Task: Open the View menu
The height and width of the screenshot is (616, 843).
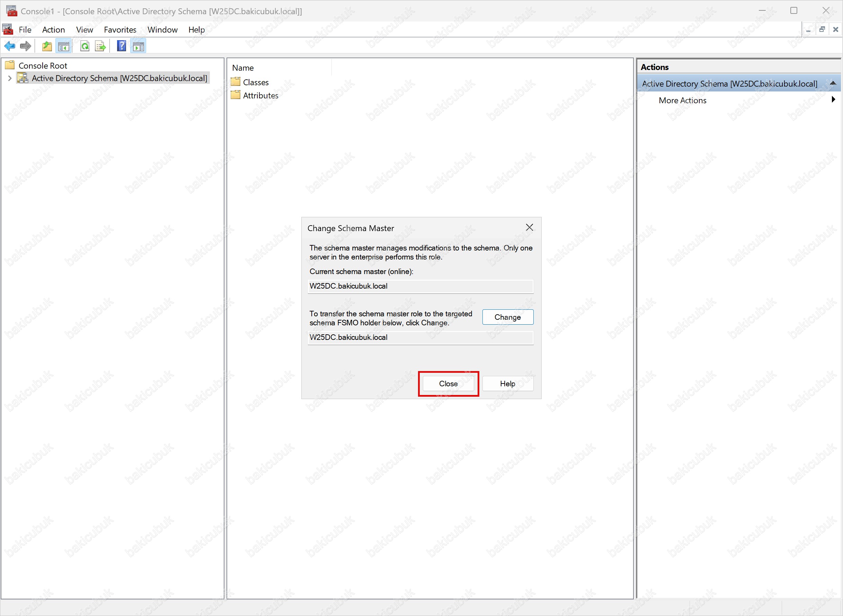Action: click(85, 29)
